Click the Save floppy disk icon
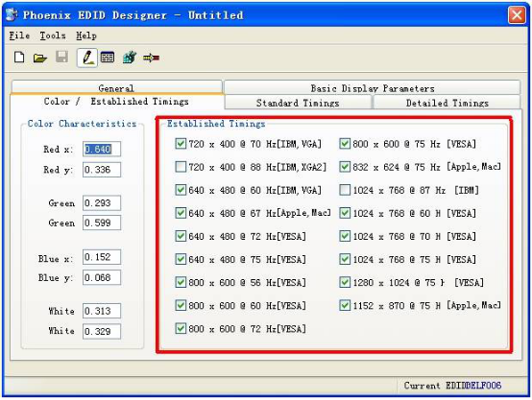Screen dimensions: 532x400 click(x=61, y=57)
